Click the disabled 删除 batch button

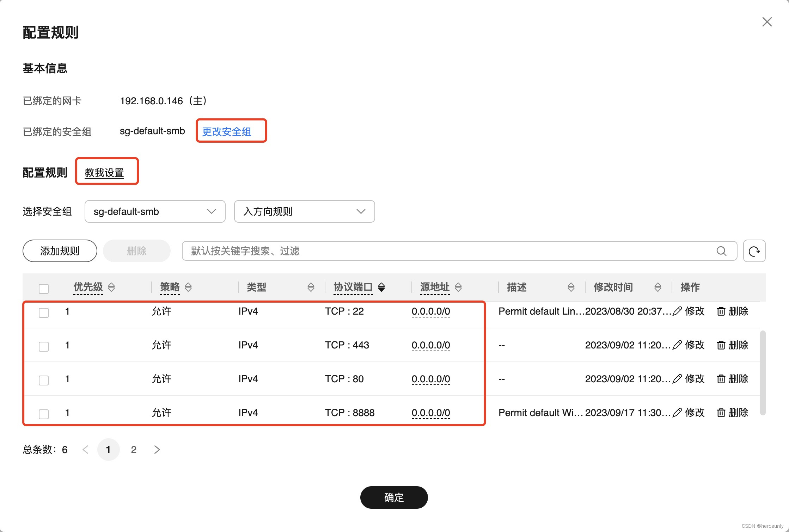[137, 251]
